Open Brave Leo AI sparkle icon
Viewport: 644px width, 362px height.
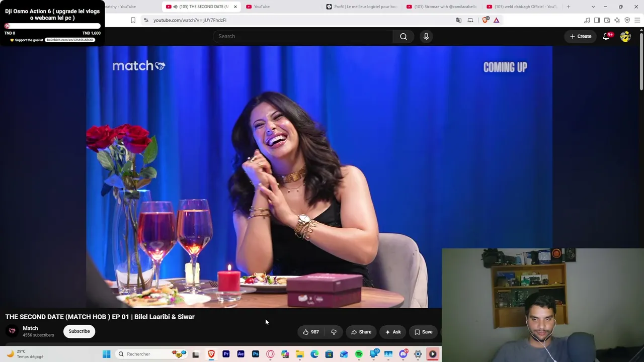[617, 20]
